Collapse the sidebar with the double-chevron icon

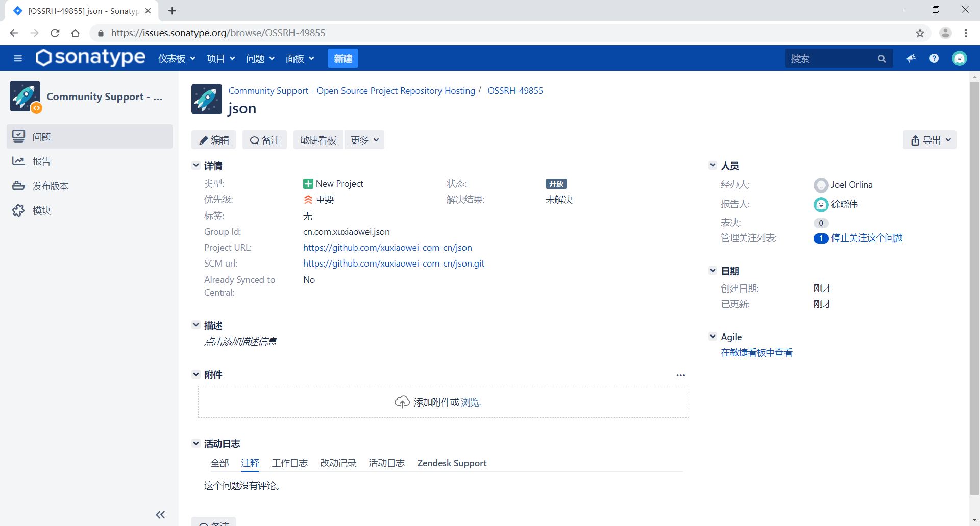click(x=160, y=515)
